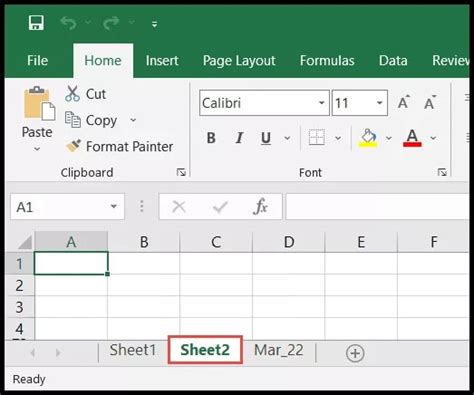Click the Name Box showing A1
Viewport: 474px width, 395px height.
(68, 207)
